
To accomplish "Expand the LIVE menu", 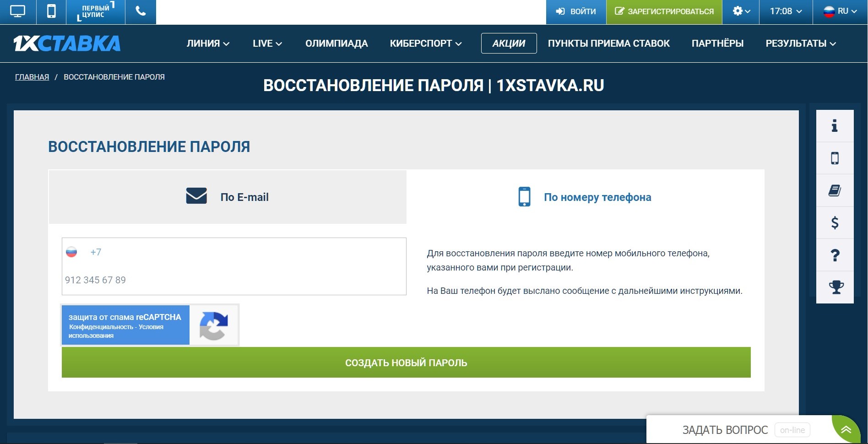I will pyautogui.click(x=267, y=43).
